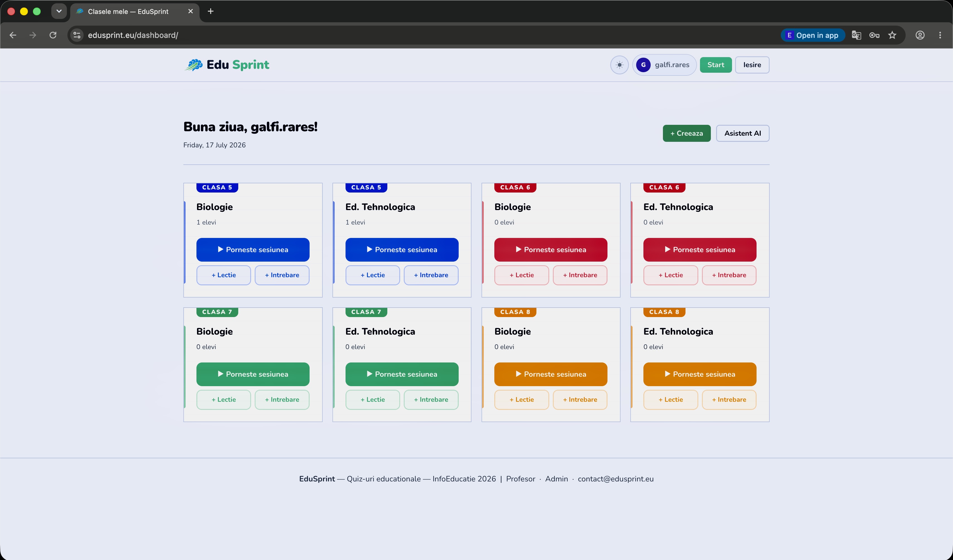The height and width of the screenshot is (560, 953).
Task: Click the + Creeaza button
Action: click(686, 133)
